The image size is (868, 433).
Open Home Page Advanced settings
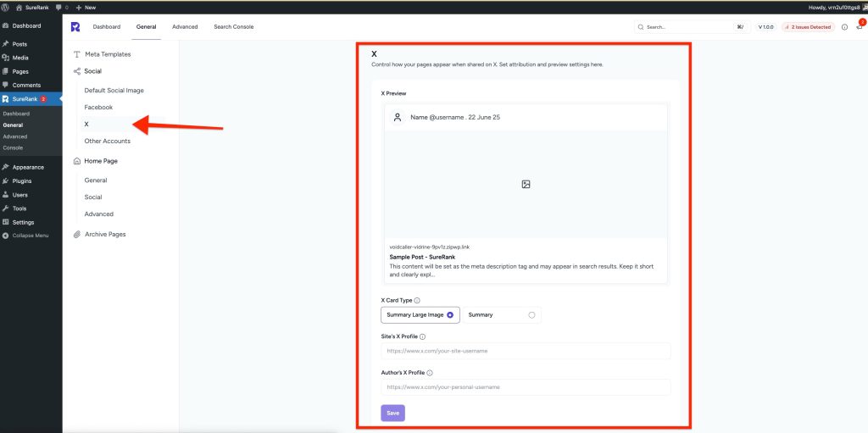[99, 214]
